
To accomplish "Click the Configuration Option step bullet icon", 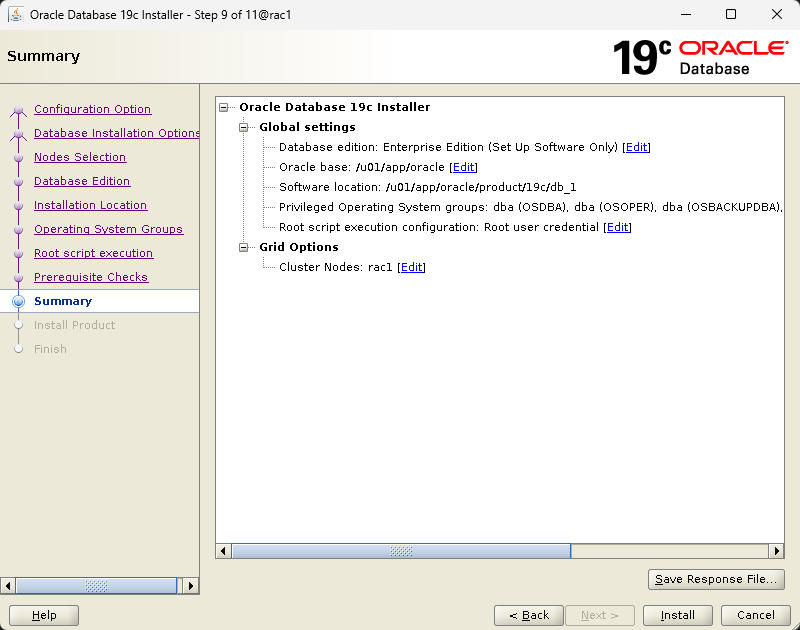I will [x=18, y=110].
